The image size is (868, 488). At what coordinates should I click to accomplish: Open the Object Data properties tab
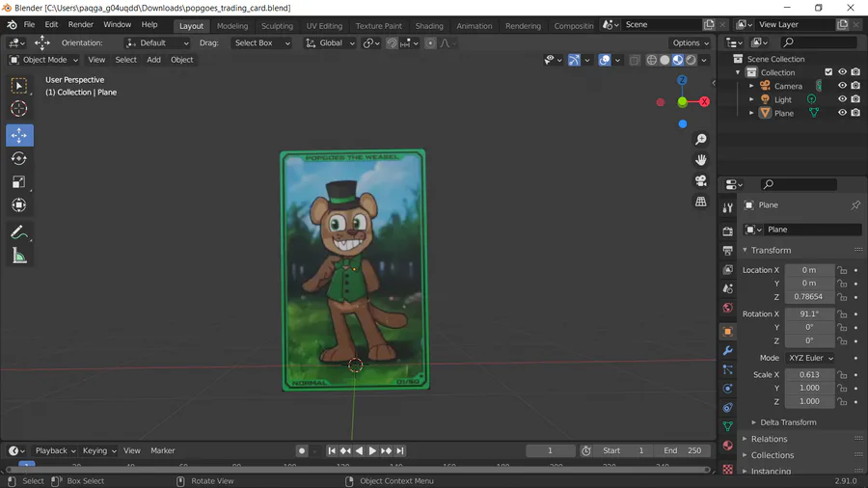[728, 426]
